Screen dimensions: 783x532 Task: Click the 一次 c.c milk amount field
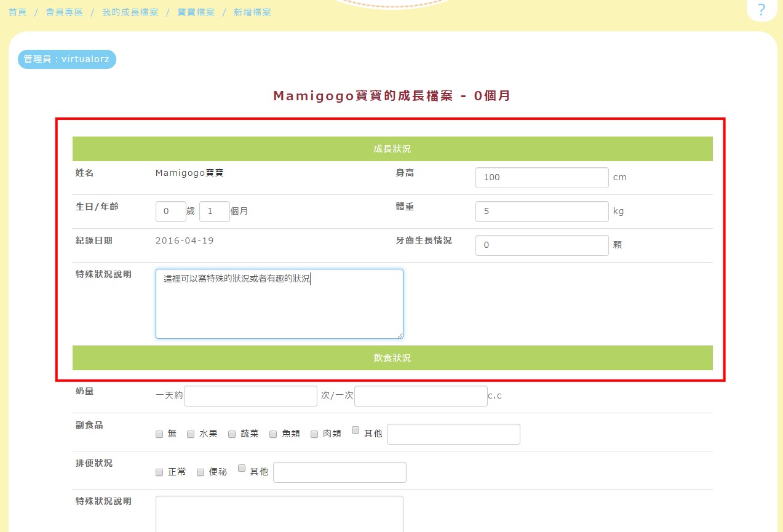tap(421, 396)
